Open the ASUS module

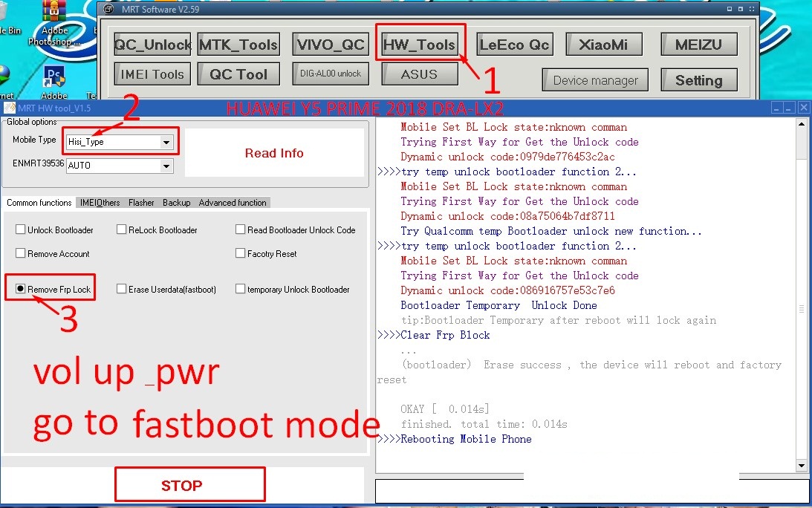[x=420, y=74]
